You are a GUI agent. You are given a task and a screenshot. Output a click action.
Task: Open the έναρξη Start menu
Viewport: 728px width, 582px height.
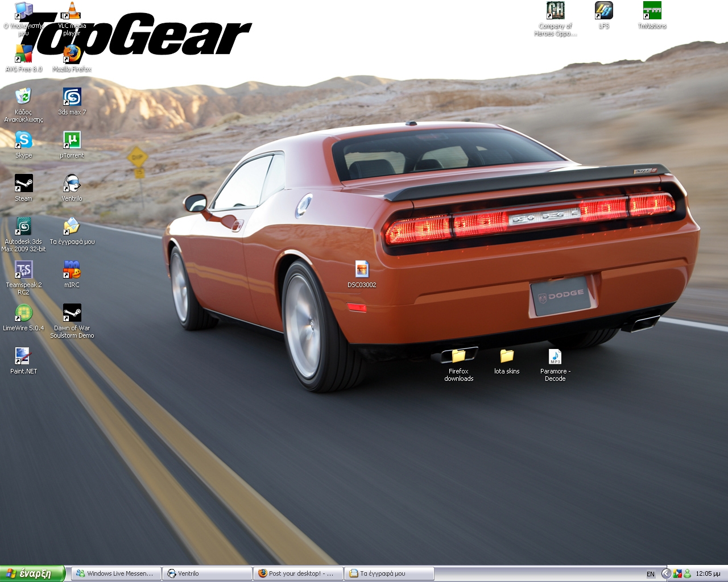click(x=32, y=573)
